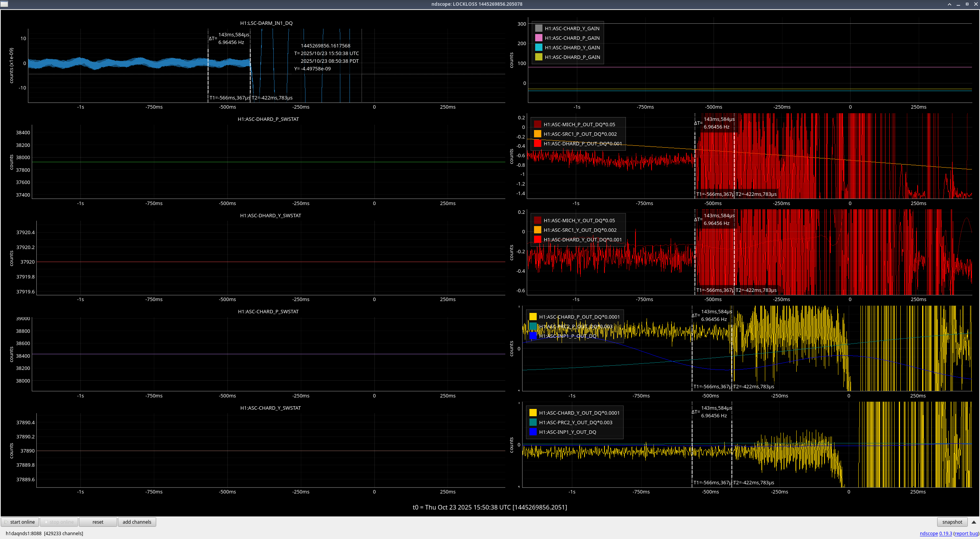Expand the panel triangle next to snapshot

coord(974,522)
